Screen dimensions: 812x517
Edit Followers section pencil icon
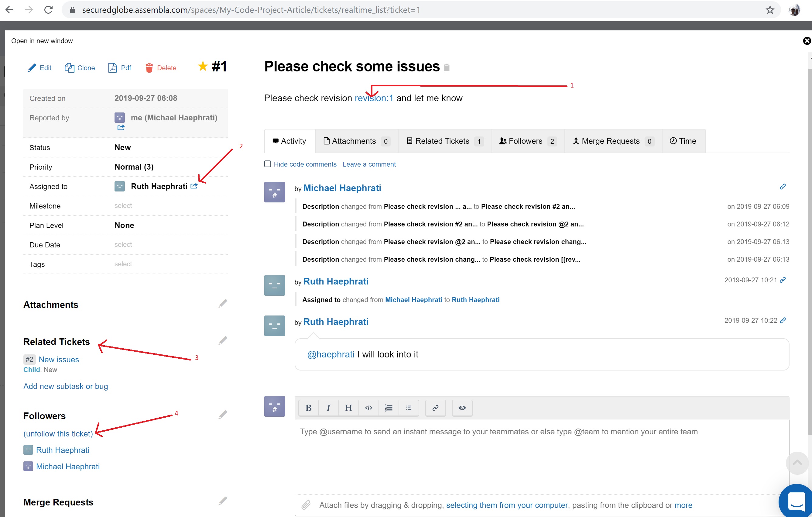pos(223,415)
